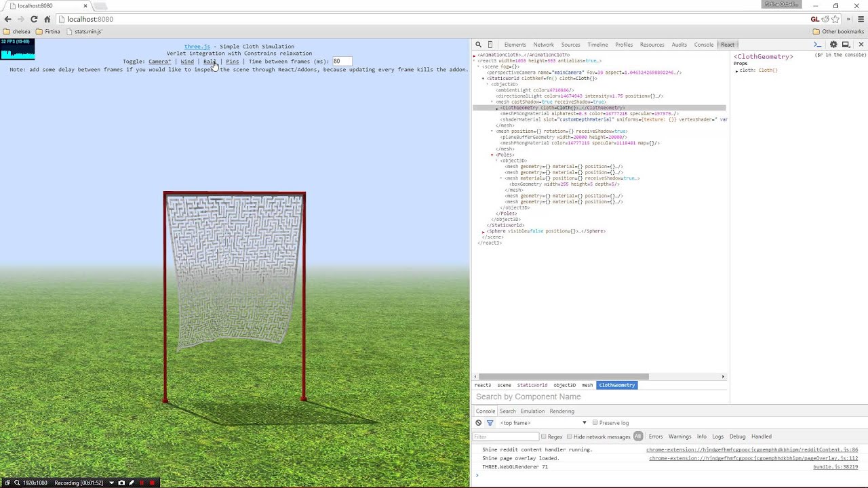Enable the Preserve log checkbox
The width and height of the screenshot is (868, 488).
595,423
